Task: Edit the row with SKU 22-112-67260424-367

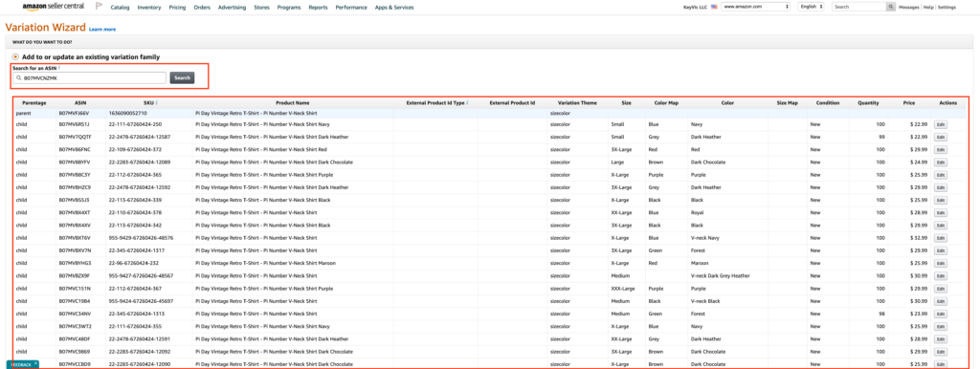Action: 940,289
